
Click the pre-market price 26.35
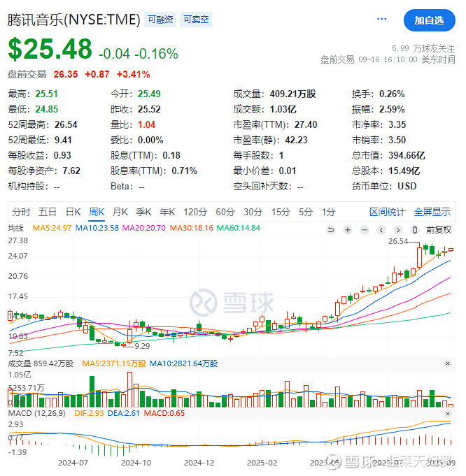coord(66,74)
